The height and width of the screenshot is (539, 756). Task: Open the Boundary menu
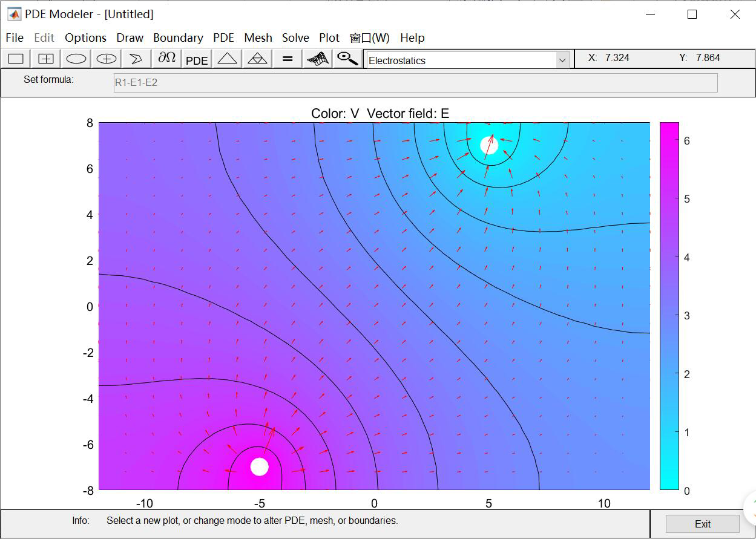coord(178,38)
